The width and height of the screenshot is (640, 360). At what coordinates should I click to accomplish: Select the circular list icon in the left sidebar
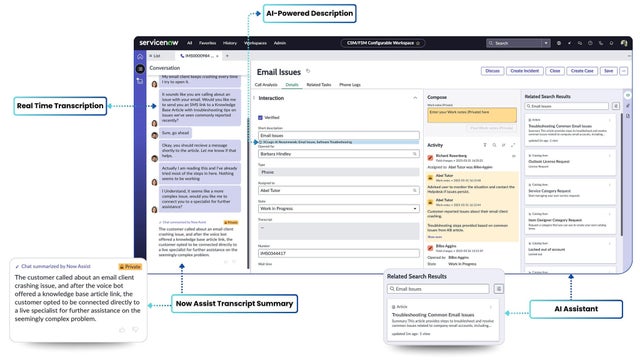point(140,69)
